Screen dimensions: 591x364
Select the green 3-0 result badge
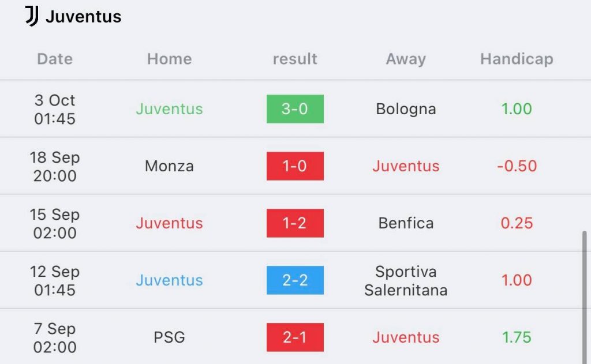(x=295, y=109)
